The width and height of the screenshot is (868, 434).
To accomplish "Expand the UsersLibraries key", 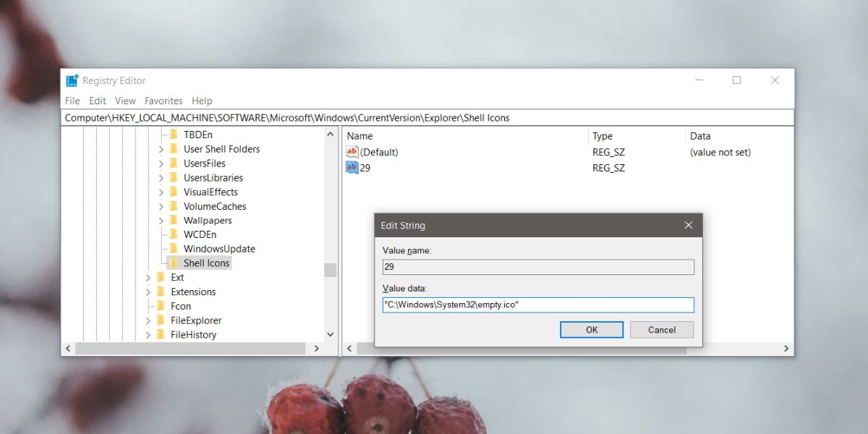I will pos(161,177).
